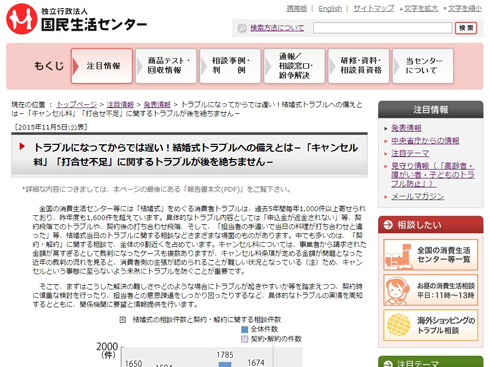
Task: Click 文字を縮小 to shrink text
Action: coord(465,9)
